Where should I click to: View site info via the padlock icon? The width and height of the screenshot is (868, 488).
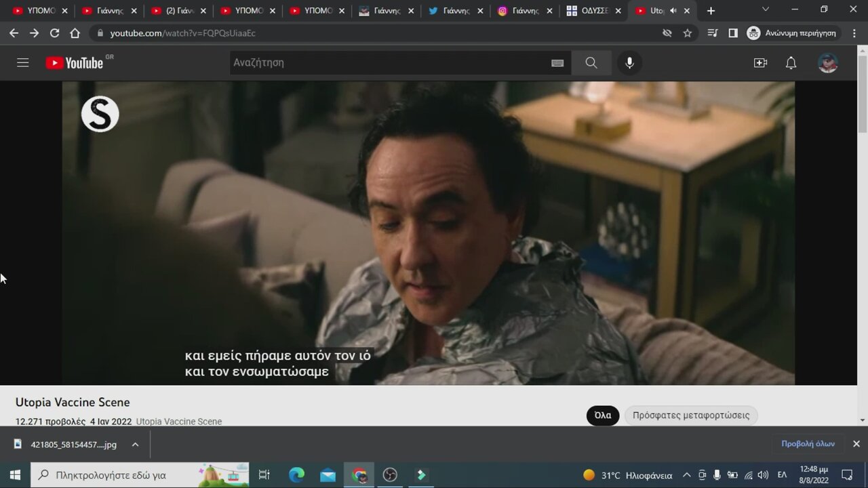pyautogui.click(x=100, y=33)
